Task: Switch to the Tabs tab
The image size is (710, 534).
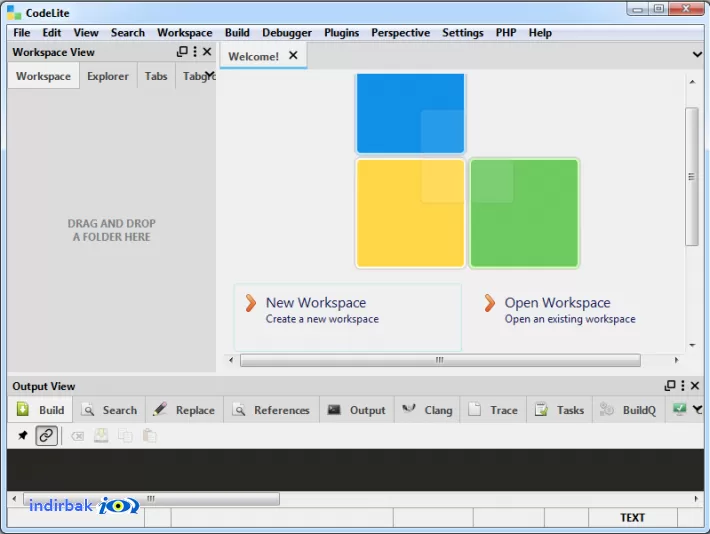Action: 156,76
